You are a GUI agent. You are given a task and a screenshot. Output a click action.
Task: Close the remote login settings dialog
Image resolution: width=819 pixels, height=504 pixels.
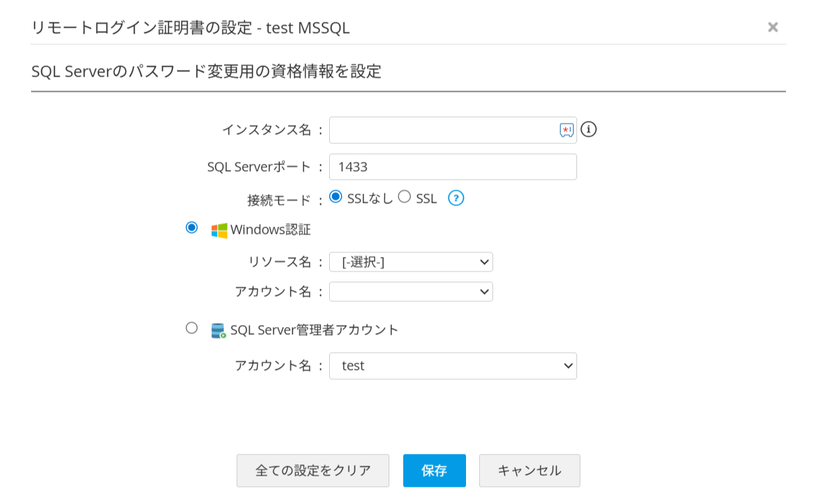point(773,27)
